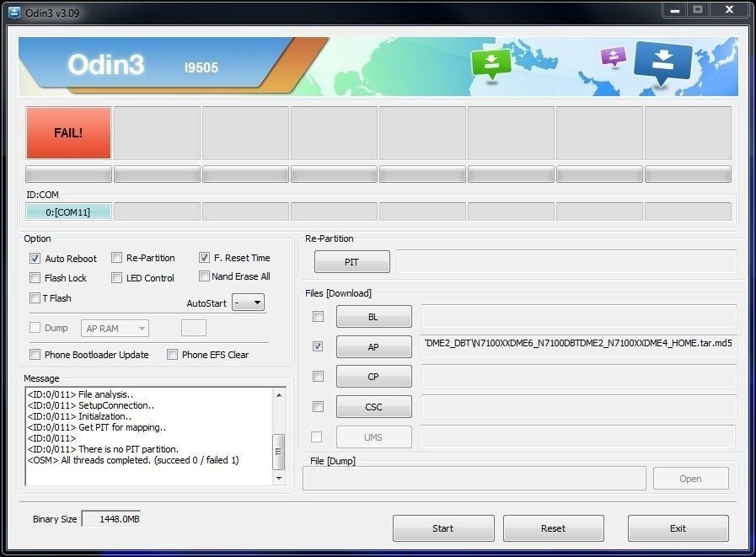Disable the Auto Reboot checkbox

35,258
